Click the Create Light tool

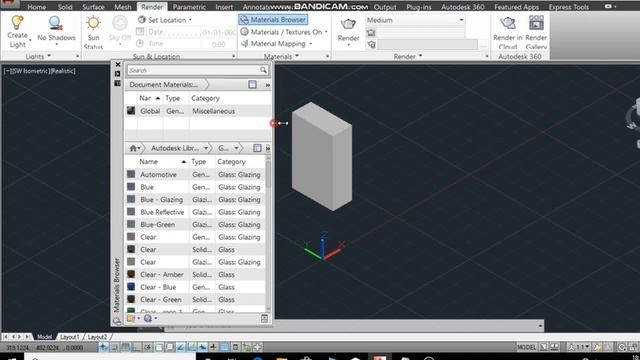[x=17, y=31]
